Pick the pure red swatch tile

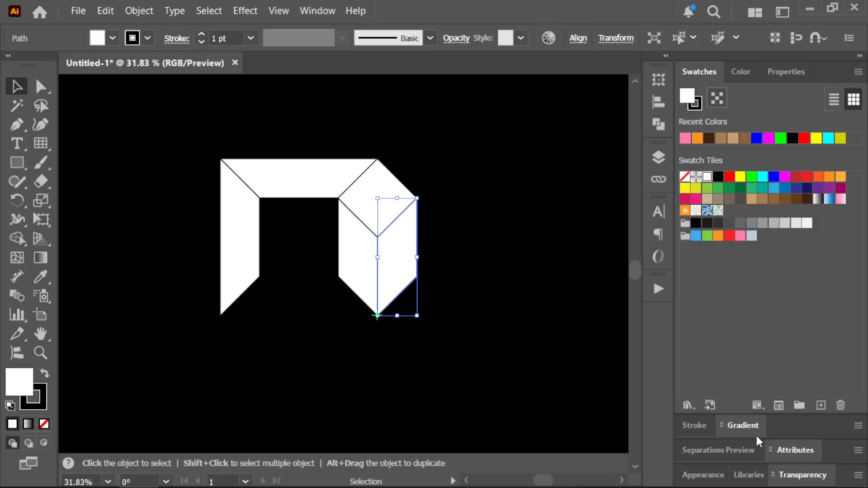tap(729, 176)
